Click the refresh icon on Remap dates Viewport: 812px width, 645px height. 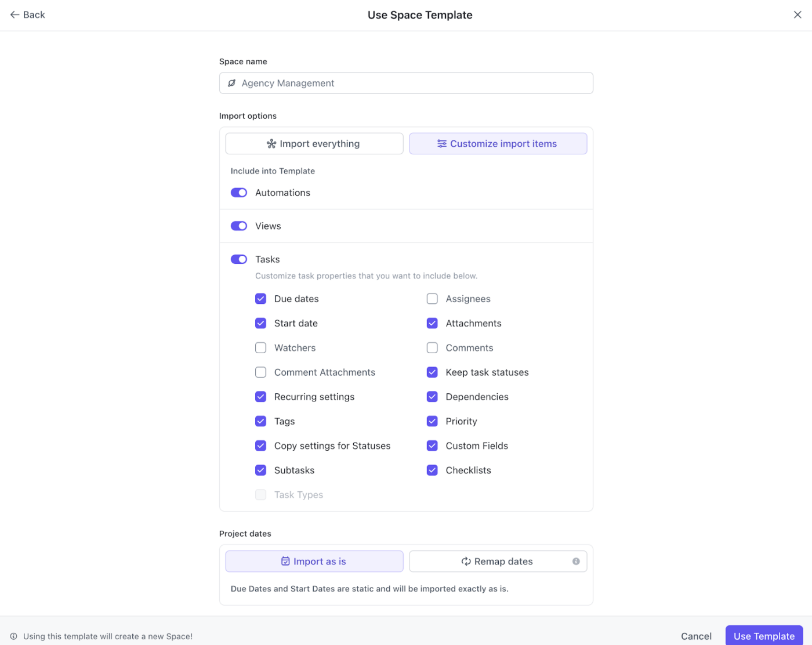466,561
